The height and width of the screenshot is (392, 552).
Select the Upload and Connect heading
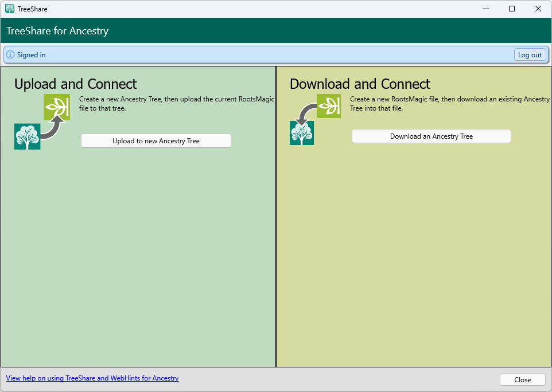[75, 84]
